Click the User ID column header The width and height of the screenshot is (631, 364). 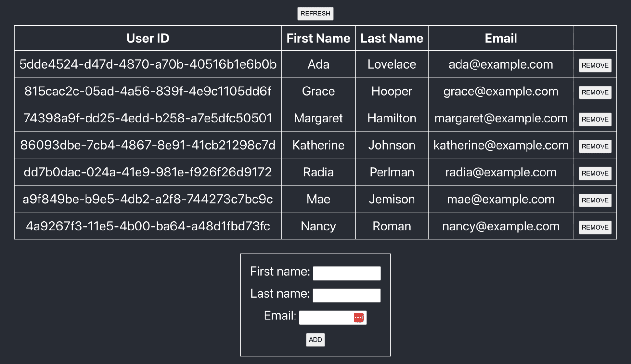[x=148, y=38]
